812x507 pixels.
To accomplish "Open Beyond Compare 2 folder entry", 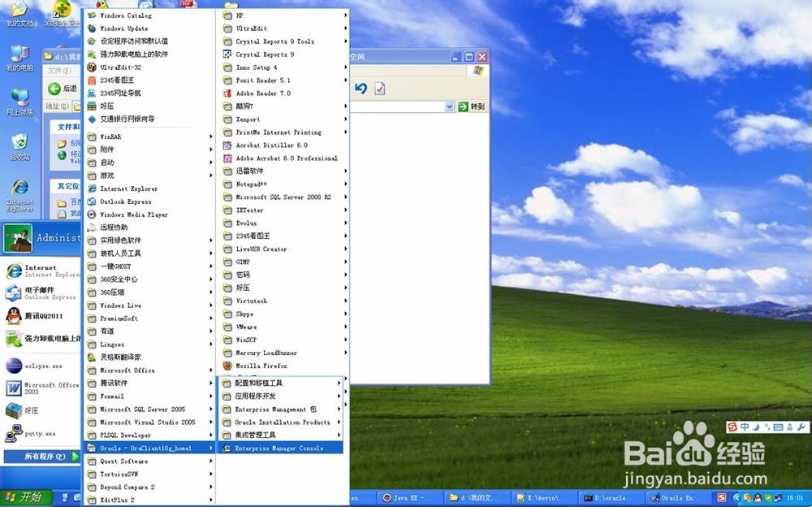I will [x=149, y=487].
